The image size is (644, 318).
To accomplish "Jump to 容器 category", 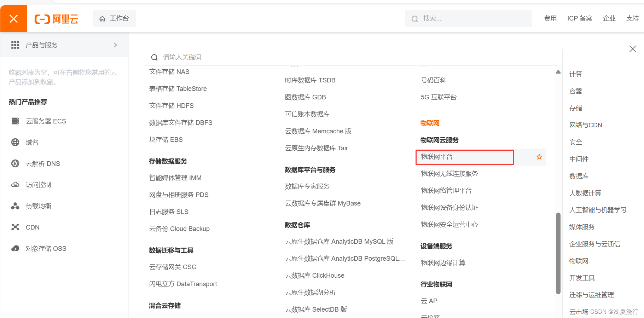I will [576, 91].
